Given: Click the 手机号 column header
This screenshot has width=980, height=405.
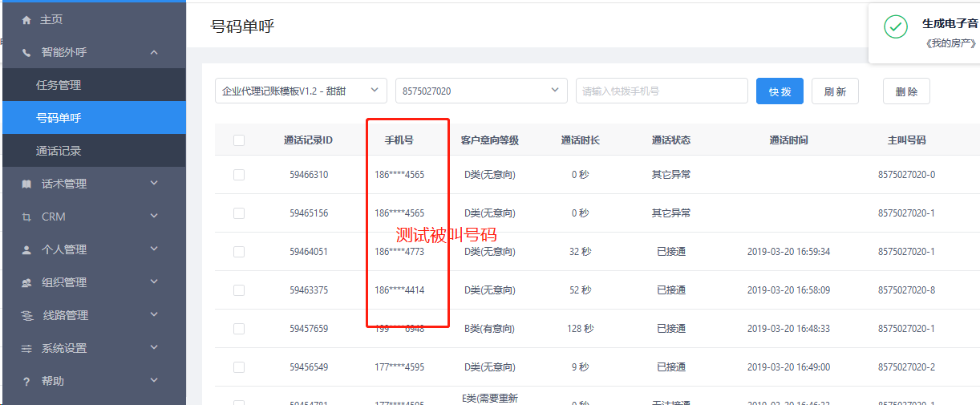Looking at the screenshot, I should (399, 140).
